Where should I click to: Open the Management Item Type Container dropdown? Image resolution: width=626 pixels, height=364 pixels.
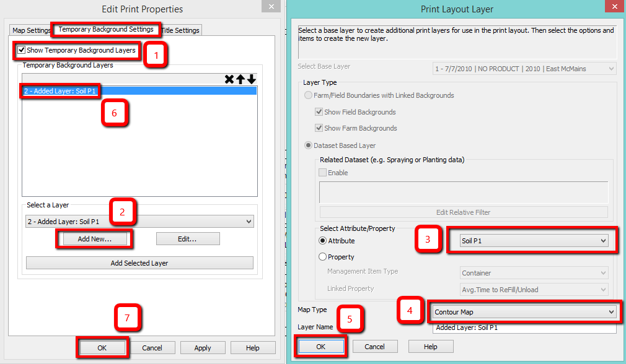point(534,273)
